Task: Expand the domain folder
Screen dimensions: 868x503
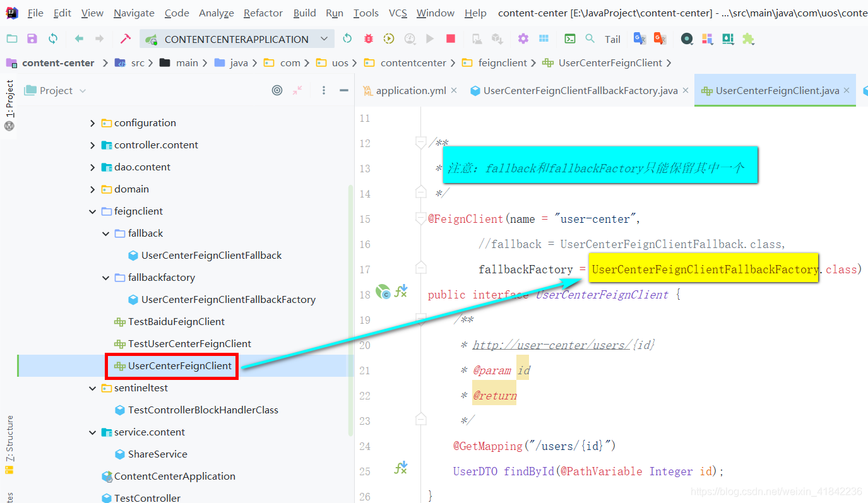Action: tap(93, 189)
